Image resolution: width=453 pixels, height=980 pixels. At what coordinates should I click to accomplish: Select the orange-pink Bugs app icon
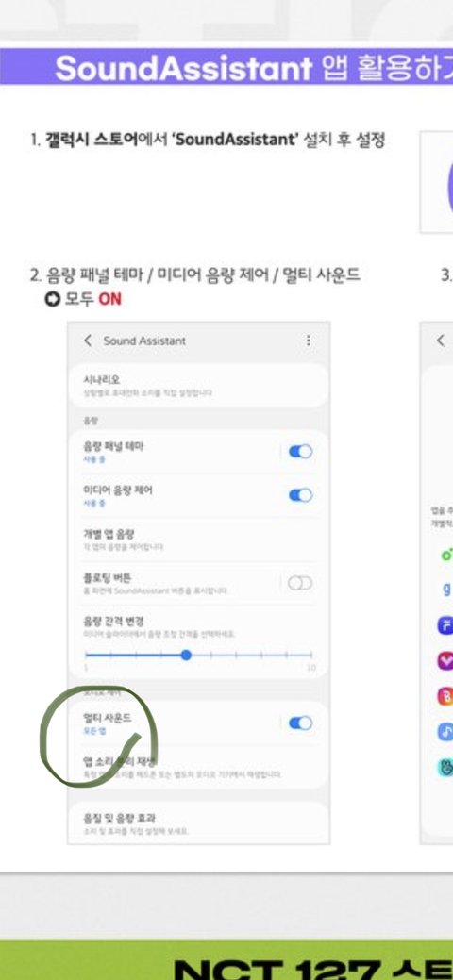(445, 696)
